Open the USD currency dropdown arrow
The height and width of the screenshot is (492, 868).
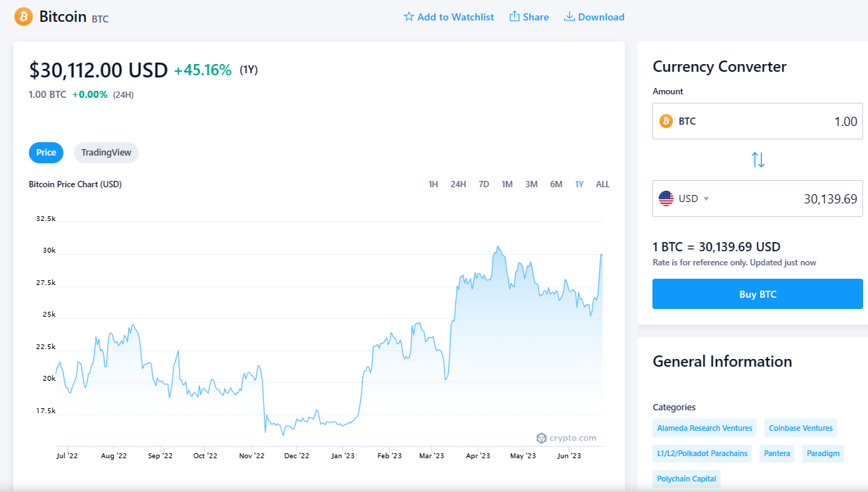pyautogui.click(x=706, y=199)
